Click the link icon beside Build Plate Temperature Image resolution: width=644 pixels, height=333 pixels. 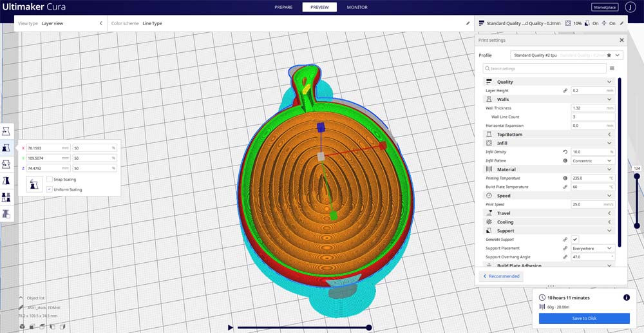pyautogui.click(x=565, y=187)
